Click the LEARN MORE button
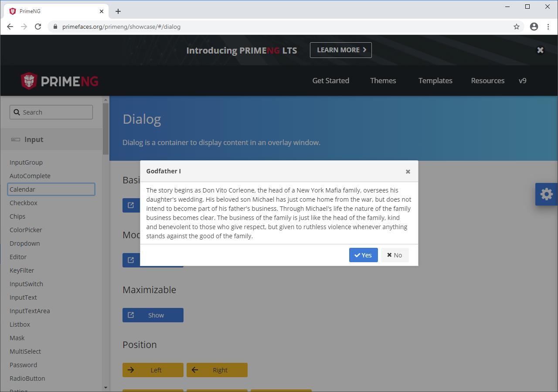The image size is (558, 392). coord(340,50)
